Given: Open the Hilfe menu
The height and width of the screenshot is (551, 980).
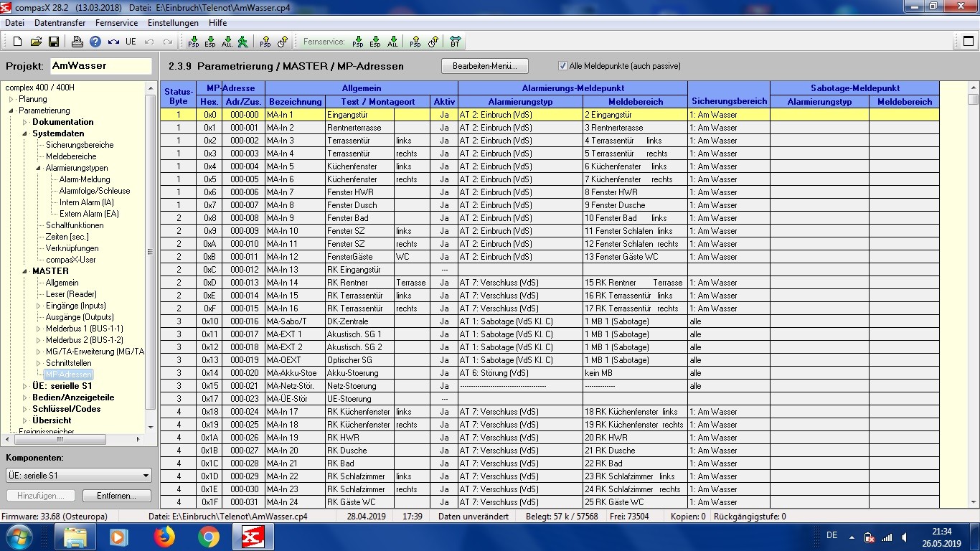Looking at the screenshot, I should [x=217, y=23].
